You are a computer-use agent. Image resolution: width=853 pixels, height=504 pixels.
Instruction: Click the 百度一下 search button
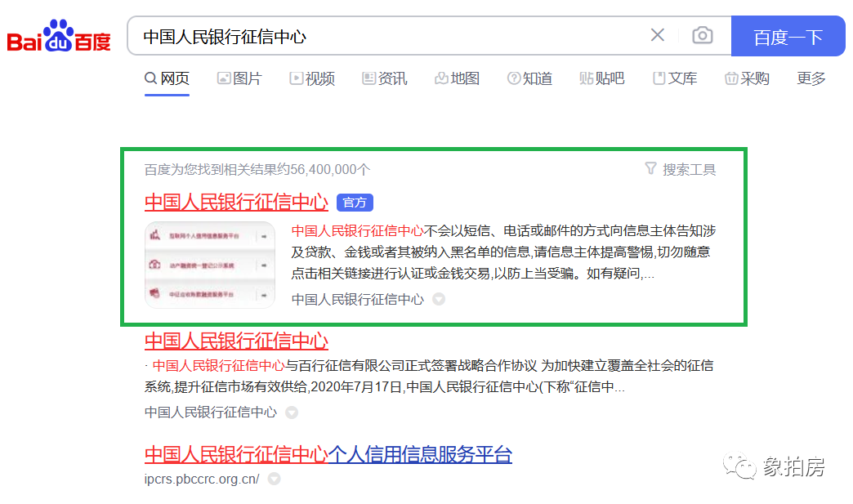[x=788, y=36]
